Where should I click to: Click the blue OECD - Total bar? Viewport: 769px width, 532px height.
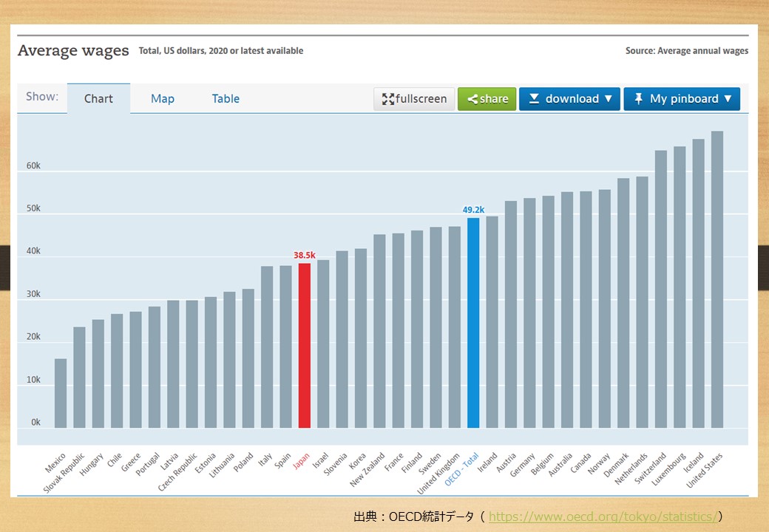coord(473,323)
